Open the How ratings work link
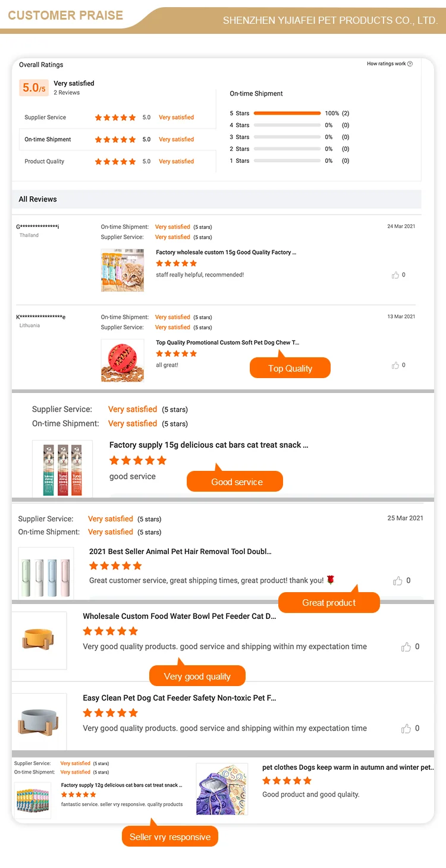The width and height of the screenshot is (446, 868). pyautogui.click(x=386, y=64)
